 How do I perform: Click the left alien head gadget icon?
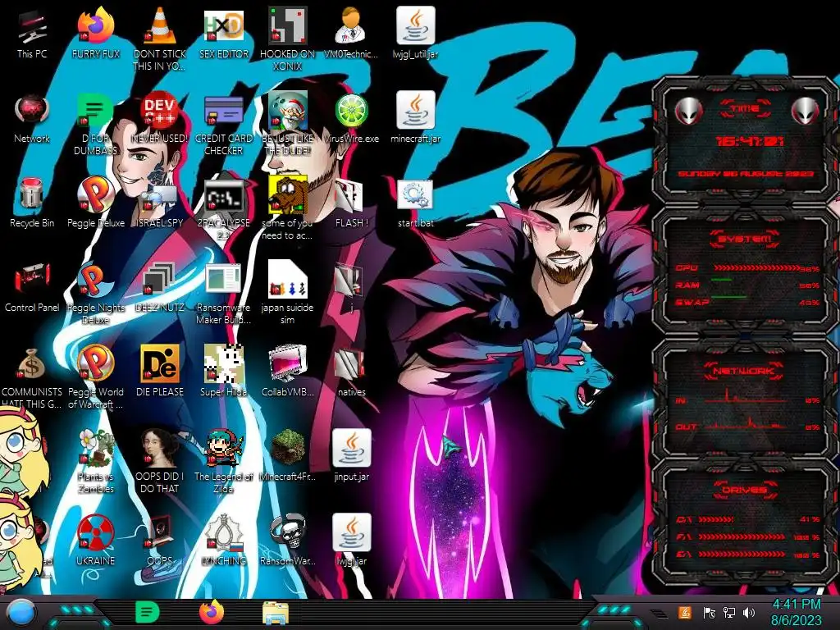click(688, 111)
